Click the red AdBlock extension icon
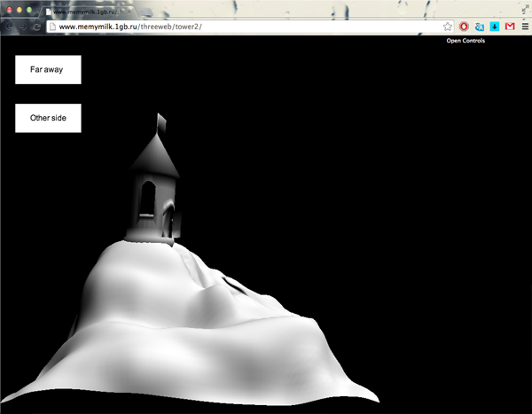Viewport: 532px width, 414px height. (x=464, y=27)
